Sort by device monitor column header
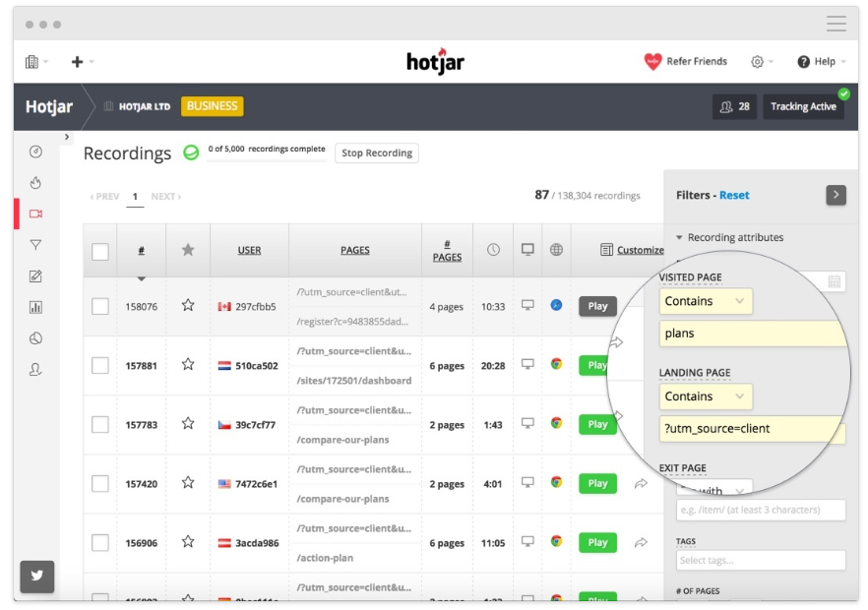This screenshot has height=610, width=868. pyautogui.click(x=527, y=250)
